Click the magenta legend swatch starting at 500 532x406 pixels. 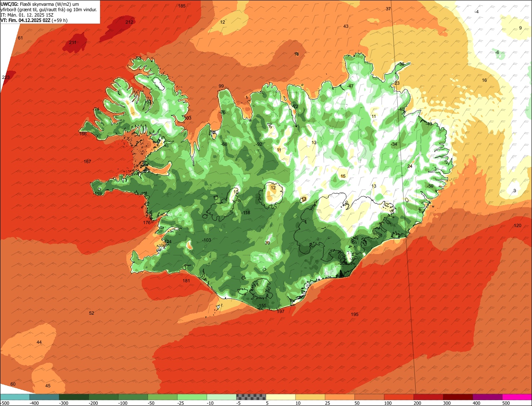517,397
